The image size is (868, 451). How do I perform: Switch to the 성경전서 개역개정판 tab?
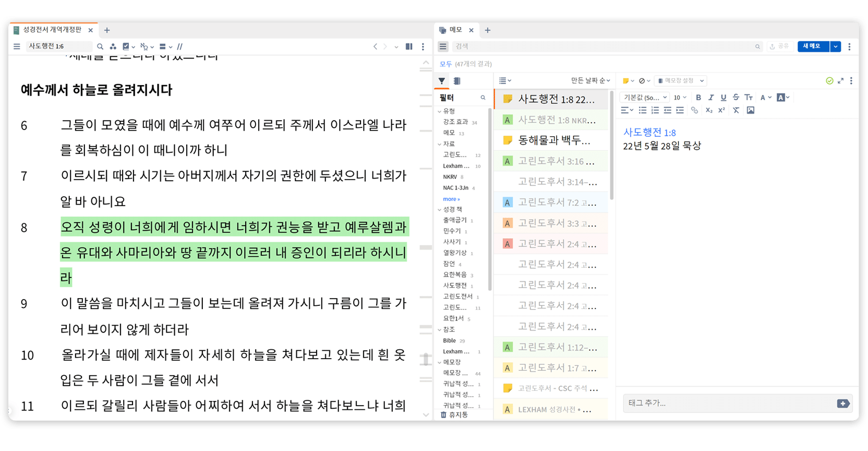pos(52,30)
